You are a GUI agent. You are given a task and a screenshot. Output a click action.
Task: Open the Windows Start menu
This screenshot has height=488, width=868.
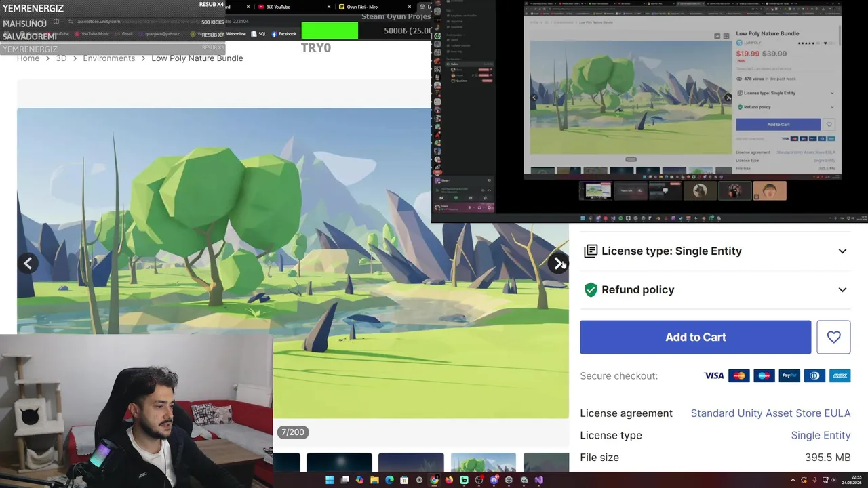(x=330, y=480)
